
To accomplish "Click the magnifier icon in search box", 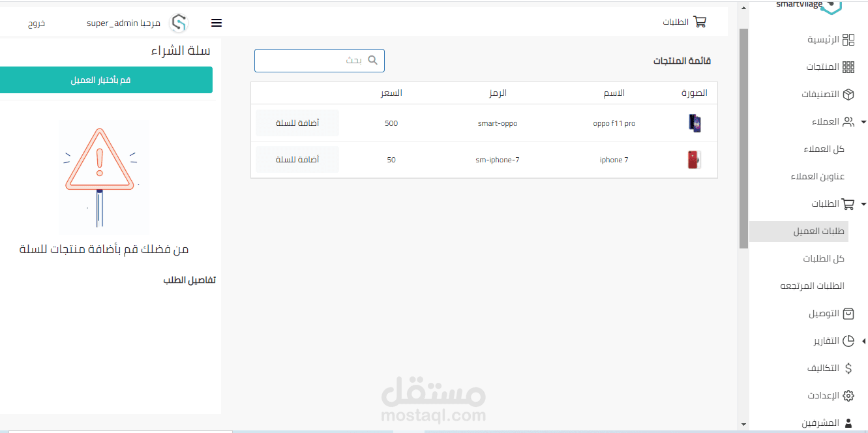I will [372, 60].
